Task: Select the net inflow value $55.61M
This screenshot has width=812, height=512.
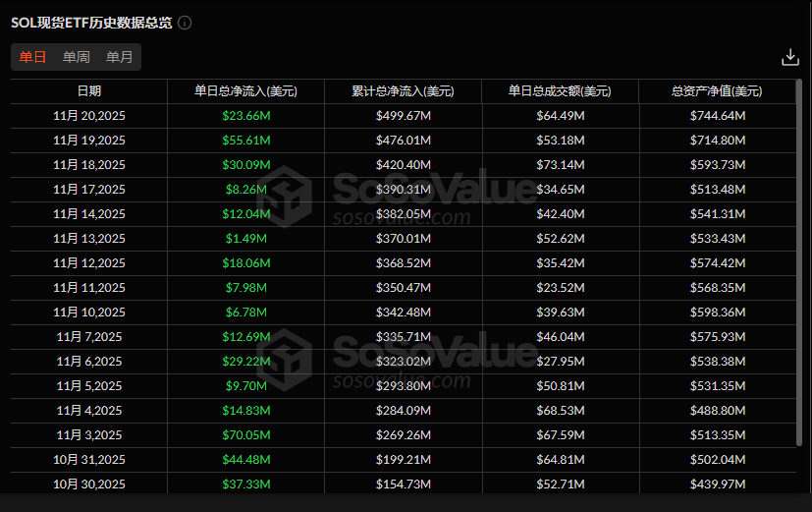Action: click(246, 141)
